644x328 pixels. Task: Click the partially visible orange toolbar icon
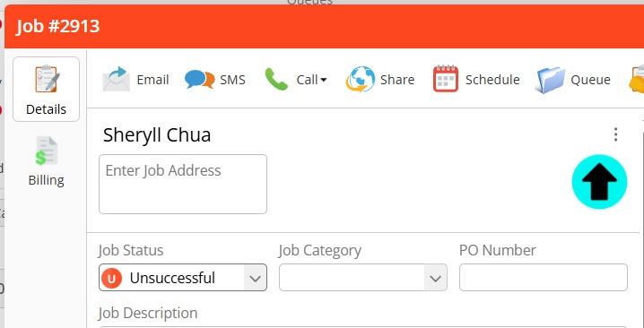tap(636, 80)
